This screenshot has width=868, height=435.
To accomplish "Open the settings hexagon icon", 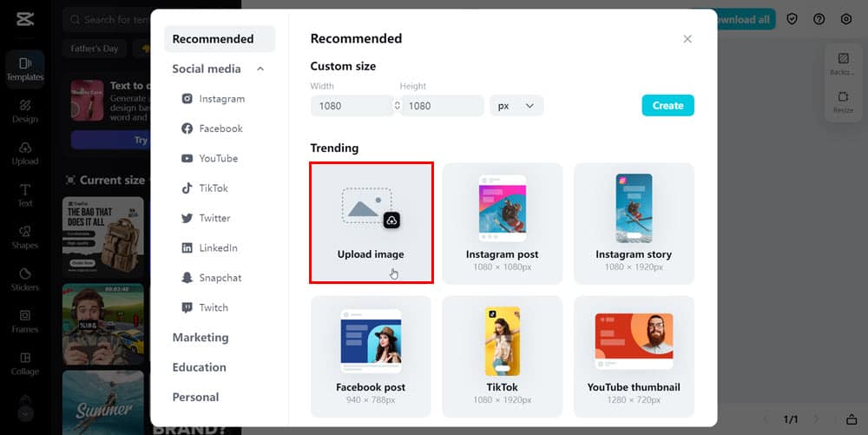I will click(x=845, y=19).
